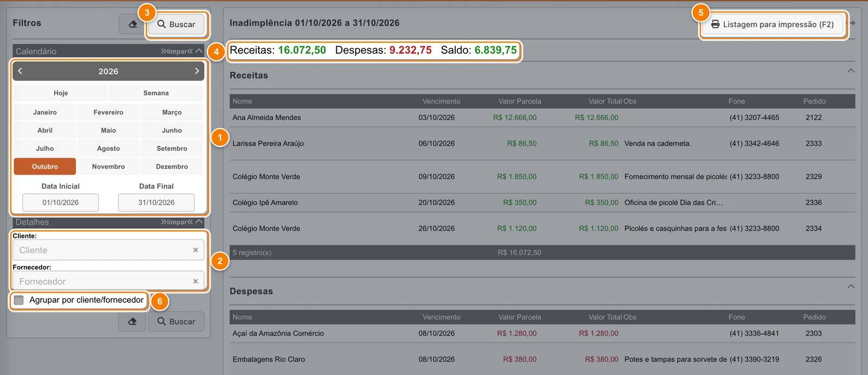Select the Outubro month
868x375 pixels.
pos(45,166)
